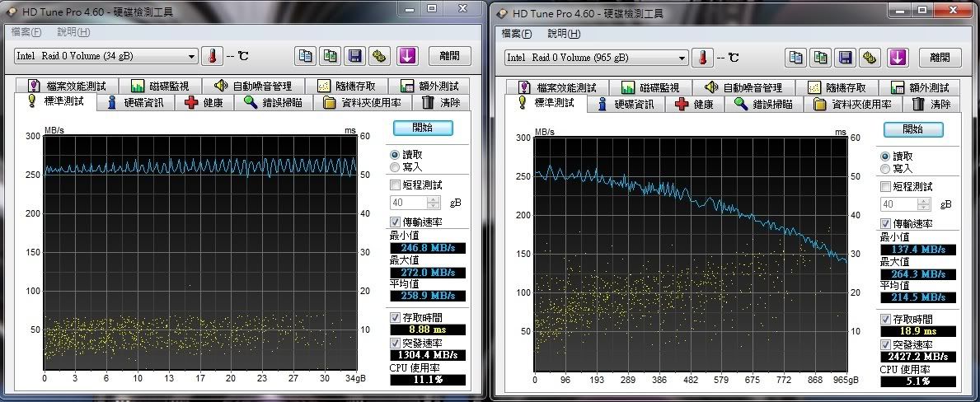Switch to 檔案效能測試 tab in right window
This screenshot has height=402, width=980.
557,87
